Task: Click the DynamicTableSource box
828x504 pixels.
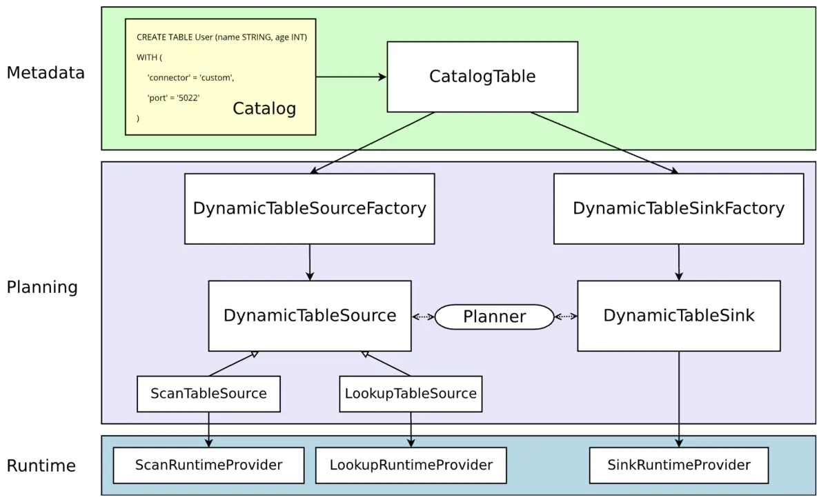Action: (310, 316)
